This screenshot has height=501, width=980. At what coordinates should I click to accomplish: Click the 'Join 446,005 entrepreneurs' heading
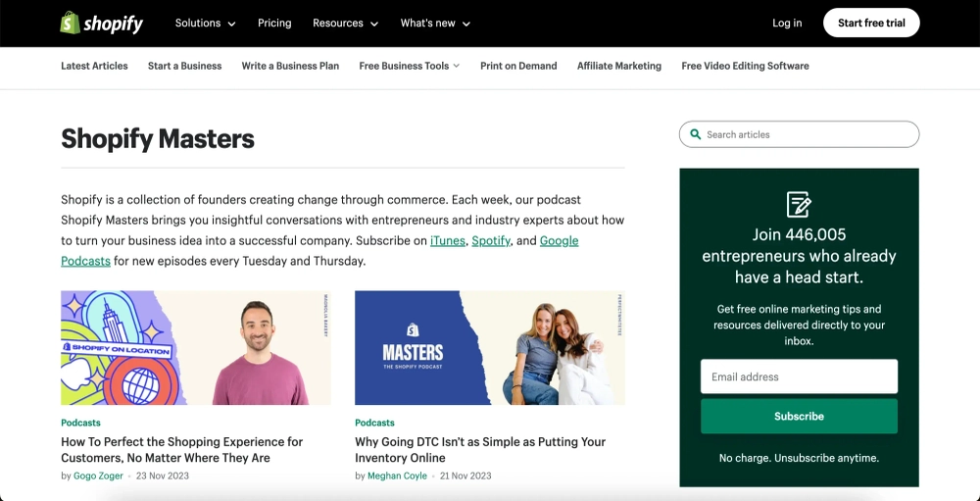(799, 256)
